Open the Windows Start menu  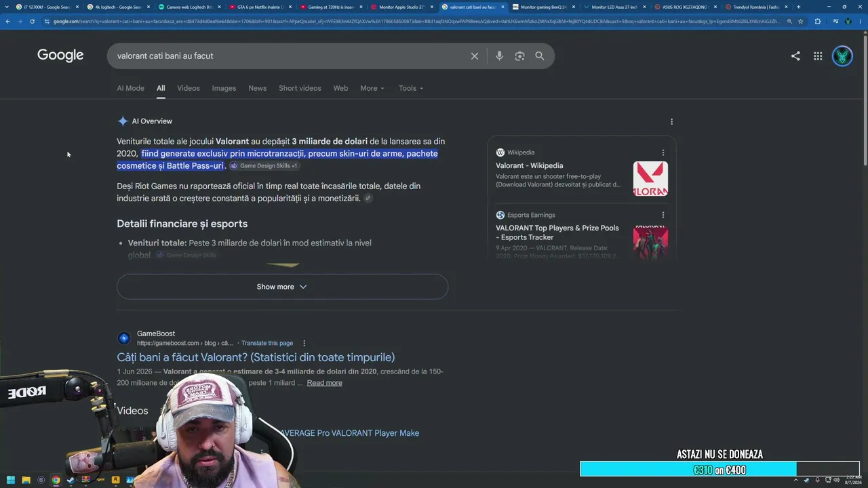11,480
